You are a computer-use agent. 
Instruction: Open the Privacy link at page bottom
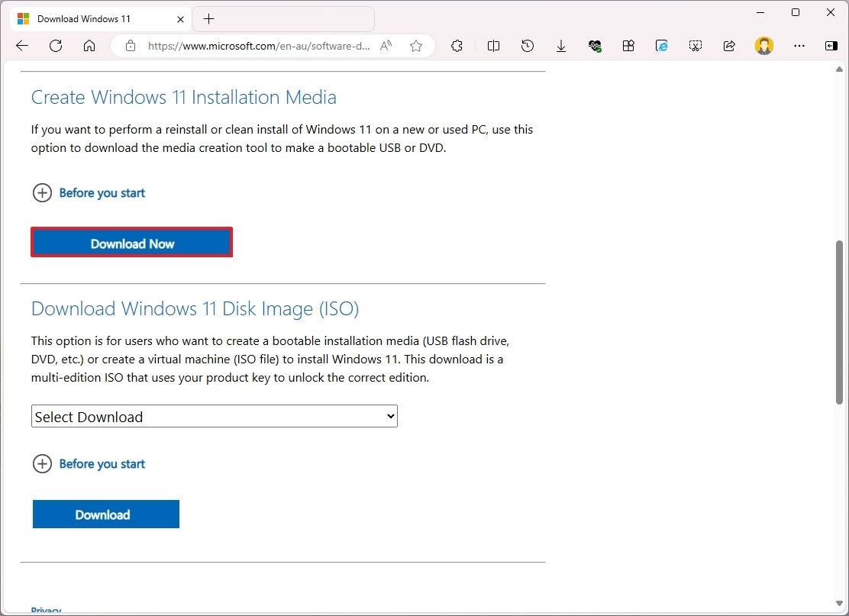coord(46,610)
